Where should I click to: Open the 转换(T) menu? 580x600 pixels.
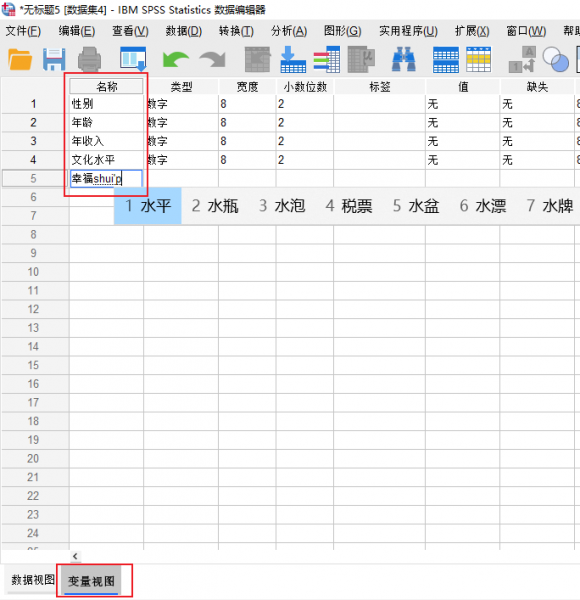click(x=236, y=31)
